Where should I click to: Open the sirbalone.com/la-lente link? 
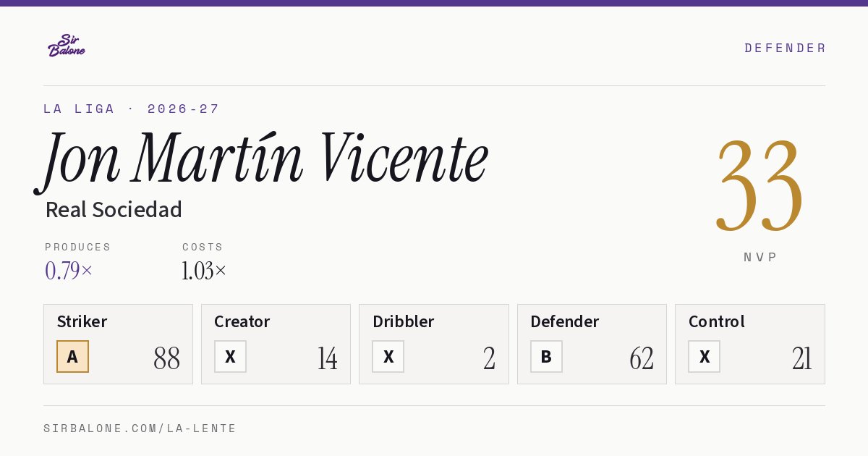click(x=140, y=428)
